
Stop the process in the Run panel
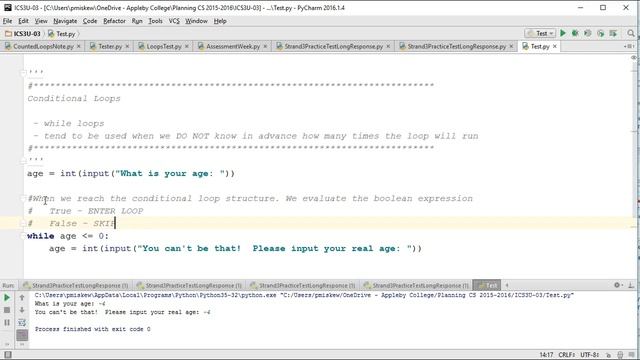click(x=7, y=310)
